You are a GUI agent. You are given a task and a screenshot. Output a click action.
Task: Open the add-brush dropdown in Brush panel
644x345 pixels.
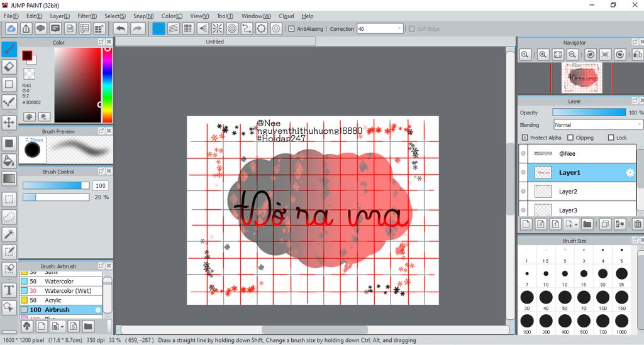click(62, 327)
